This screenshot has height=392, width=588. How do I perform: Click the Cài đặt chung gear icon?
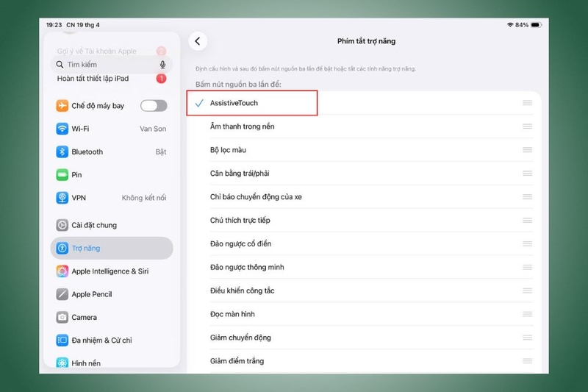pyautogui.click(x=62, y=225)
